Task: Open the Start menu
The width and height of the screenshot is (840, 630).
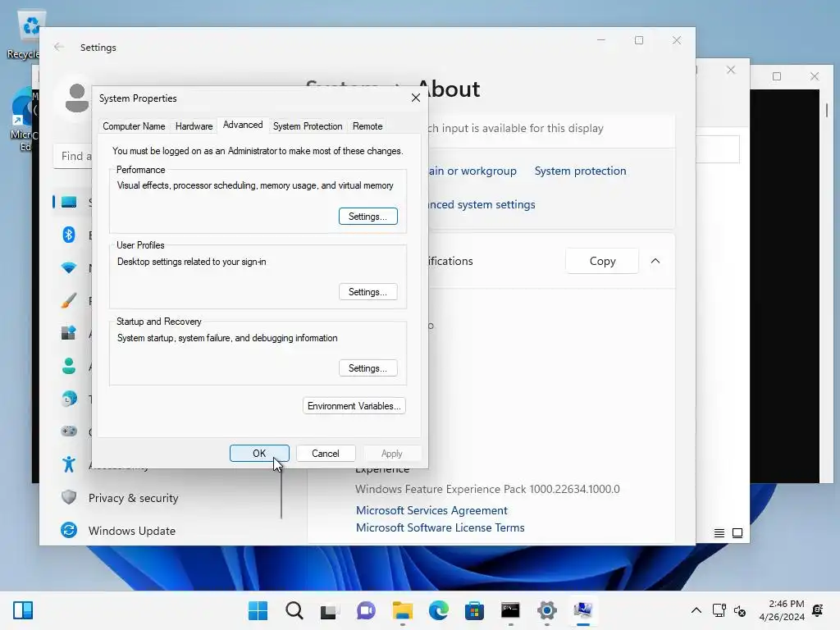Action: pos(258,610)
